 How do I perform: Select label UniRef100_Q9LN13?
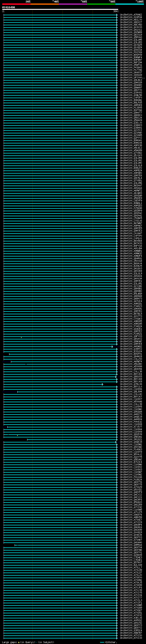click(131, 80)
